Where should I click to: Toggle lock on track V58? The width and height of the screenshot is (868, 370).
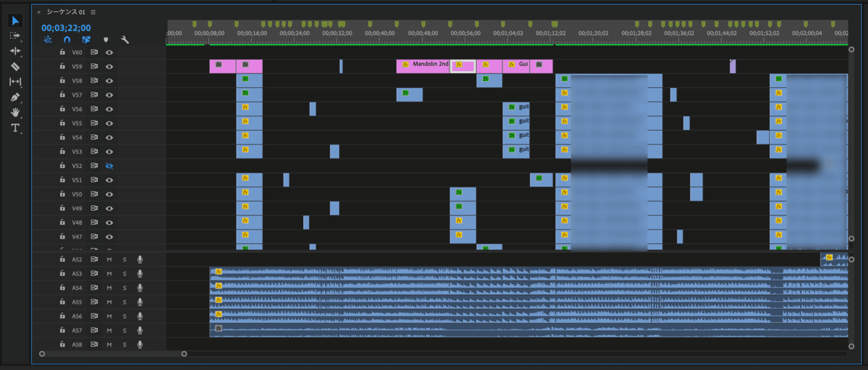tap(62, 81)
